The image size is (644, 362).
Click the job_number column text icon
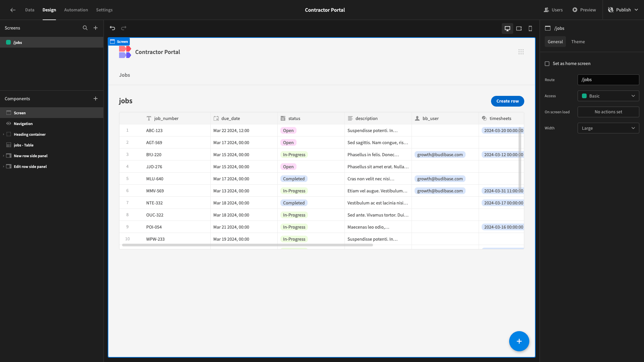pos(149,118)
